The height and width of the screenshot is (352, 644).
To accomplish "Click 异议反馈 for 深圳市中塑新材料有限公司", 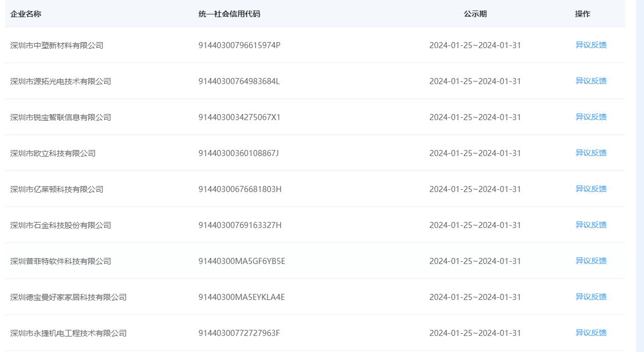I will pos(591,45).
